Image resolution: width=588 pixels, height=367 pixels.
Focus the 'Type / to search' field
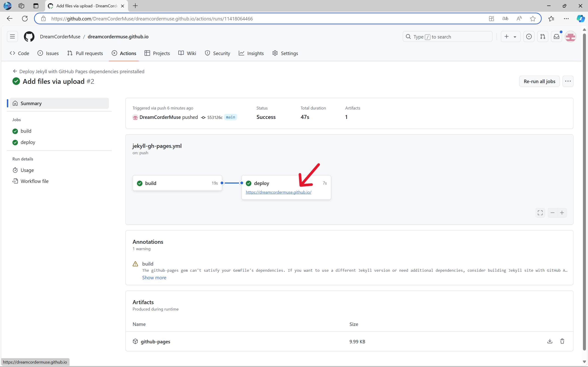point(447,37)
